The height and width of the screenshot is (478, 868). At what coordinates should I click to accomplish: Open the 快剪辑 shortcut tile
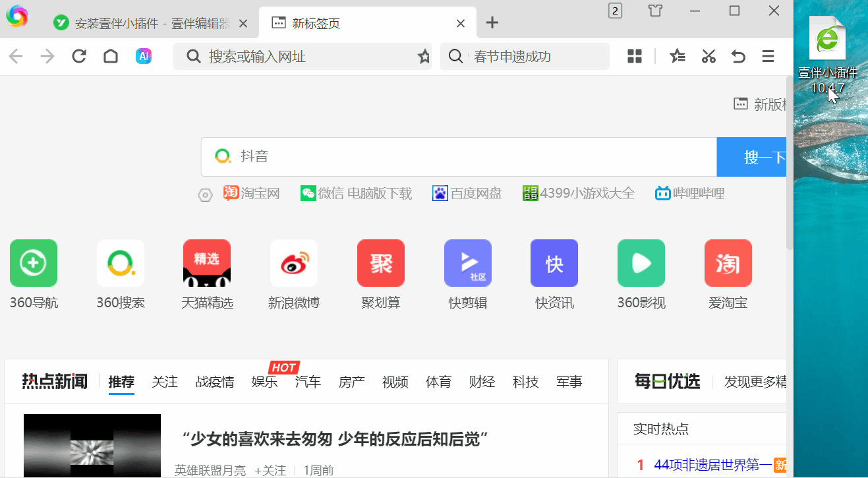coord(468,274)
